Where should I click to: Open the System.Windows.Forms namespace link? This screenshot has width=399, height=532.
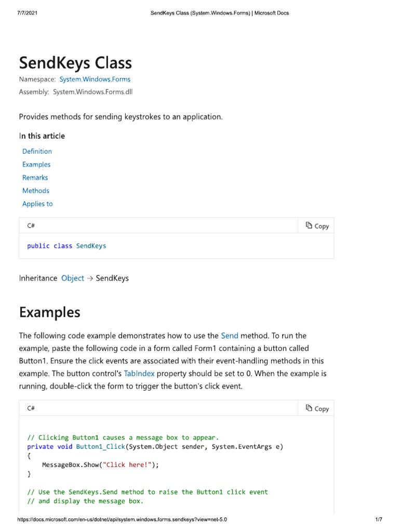point(95,79)
